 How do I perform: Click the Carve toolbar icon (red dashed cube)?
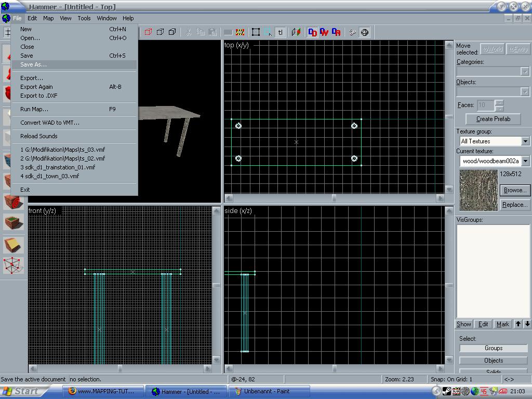pyautogui.click(x=148, y=32)
